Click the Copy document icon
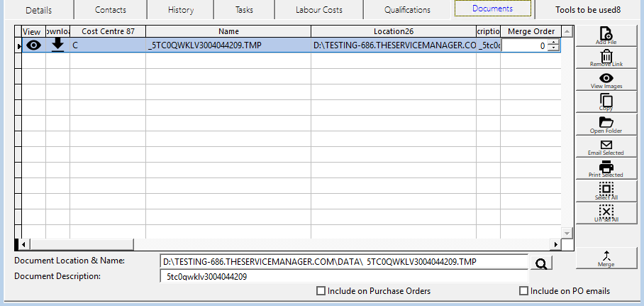The height and width of the screenshot is (306, 644). tap(606, 102)
